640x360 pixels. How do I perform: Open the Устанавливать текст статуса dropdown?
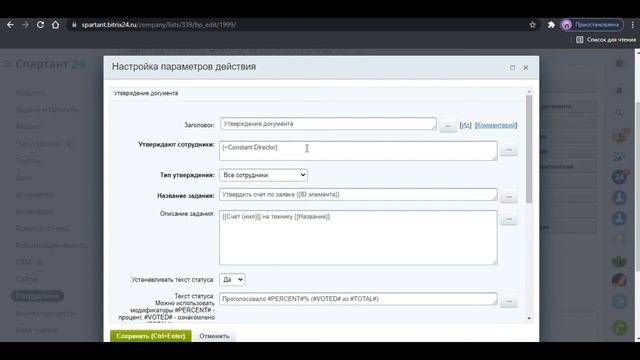pyautogui.click(x=232, y=280)
